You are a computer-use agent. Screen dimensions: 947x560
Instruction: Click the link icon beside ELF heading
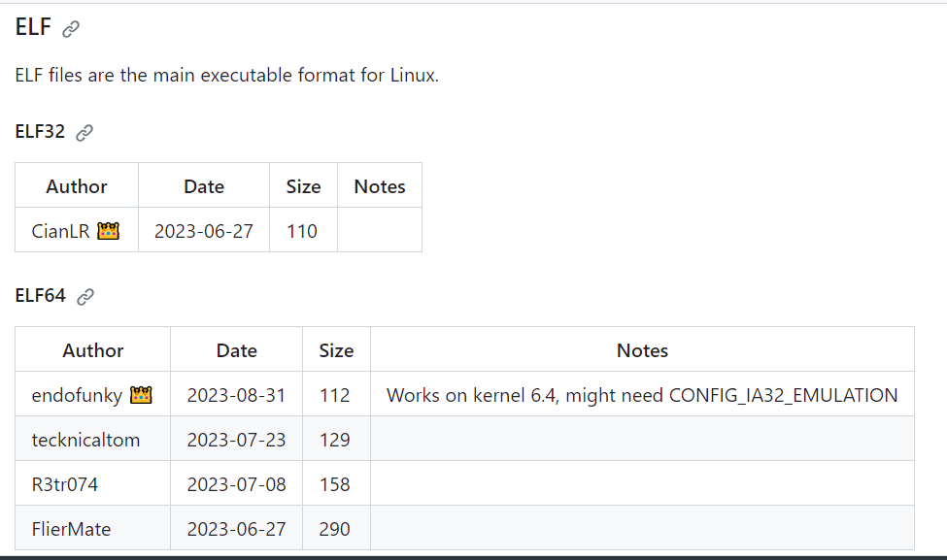point(71,29)
